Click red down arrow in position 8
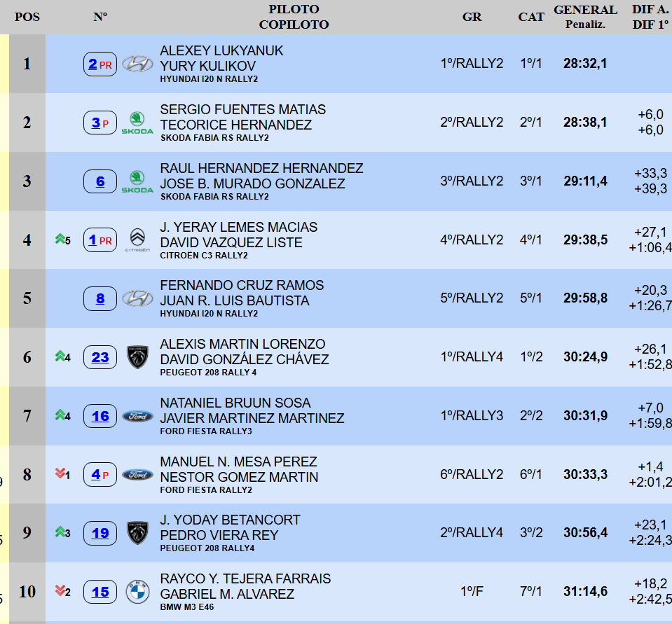This screenshot has width=672, height=624. [x=60, y=475]
